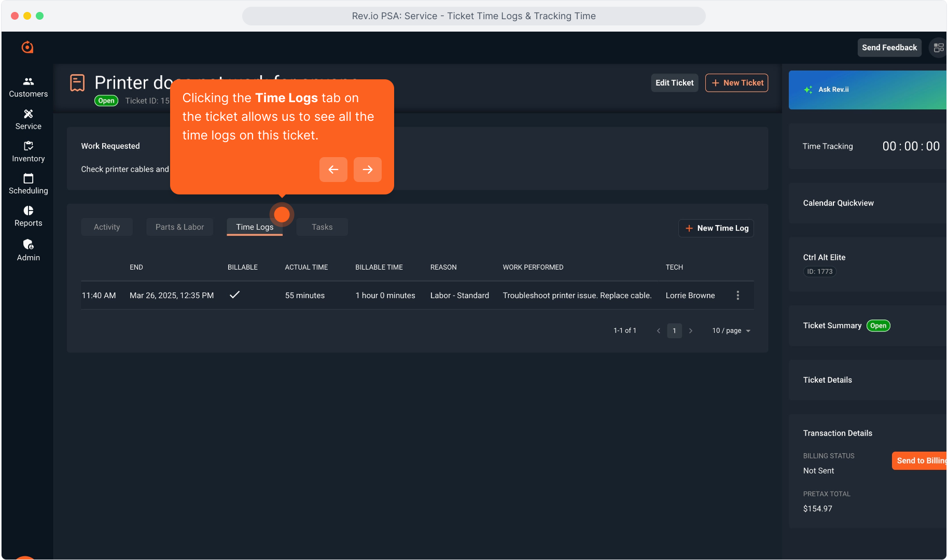Viewport: 948px width, 560px height.
Task: Open the Reports section
Action: [x=28, y=216]
